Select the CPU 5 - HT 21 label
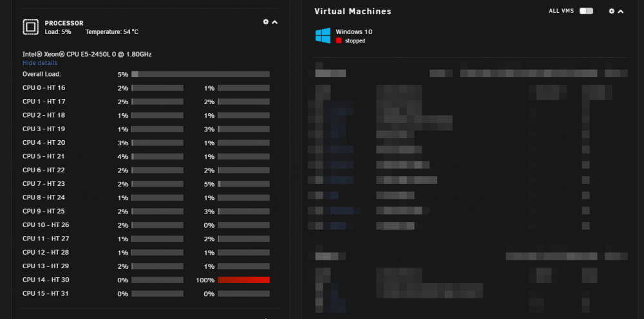Viewport: 644px width, 319px height. click(x=44, y=156)
